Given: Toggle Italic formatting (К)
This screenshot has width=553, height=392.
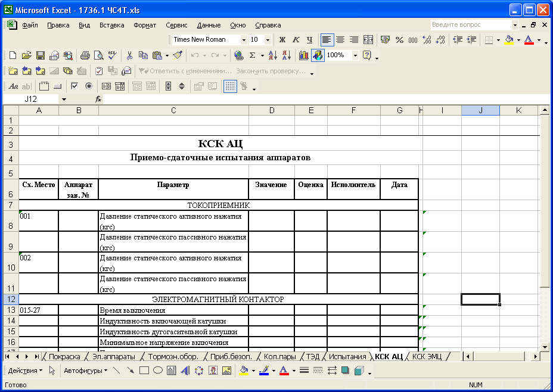Looking at the screenshot, I should (296, 40).
